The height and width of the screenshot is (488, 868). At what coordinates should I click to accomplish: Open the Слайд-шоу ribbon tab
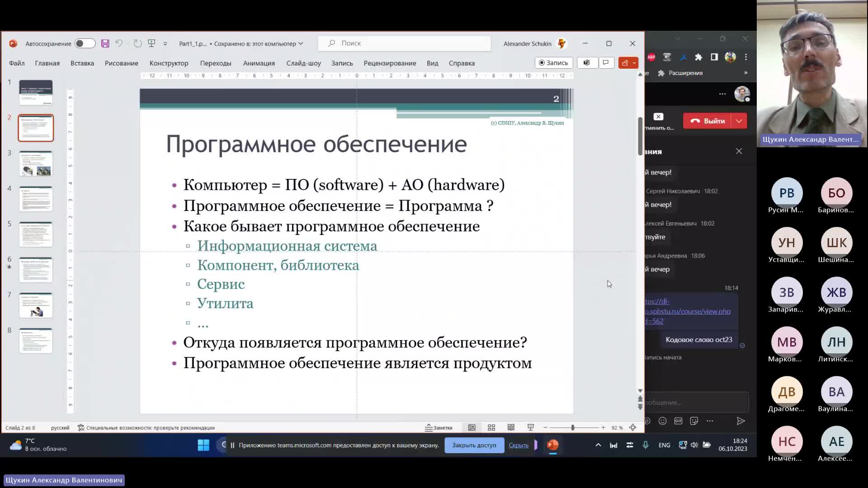[304, 63]
